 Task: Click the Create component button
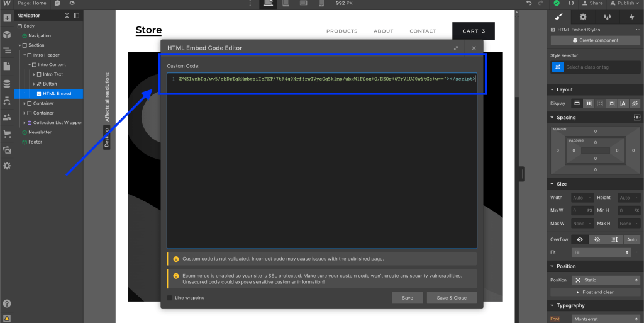click(x=595, y=40)
